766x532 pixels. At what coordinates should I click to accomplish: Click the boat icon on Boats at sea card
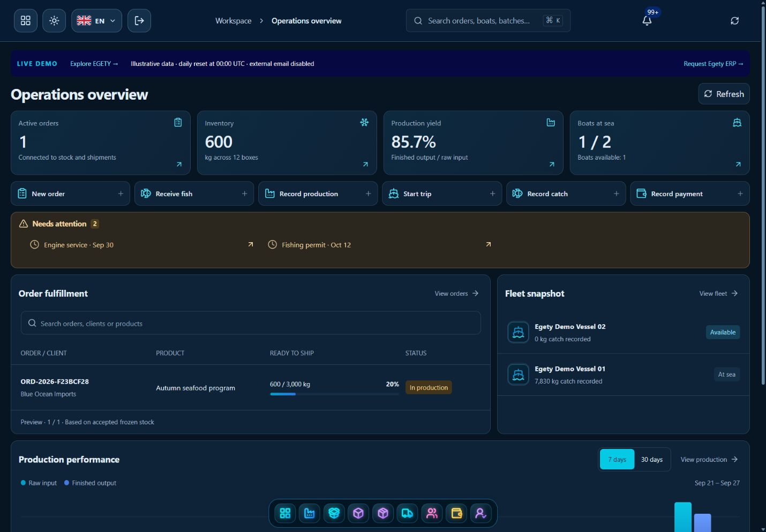737,123
